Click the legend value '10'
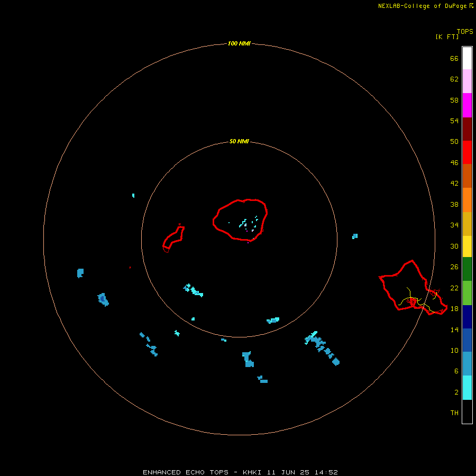 454,350
